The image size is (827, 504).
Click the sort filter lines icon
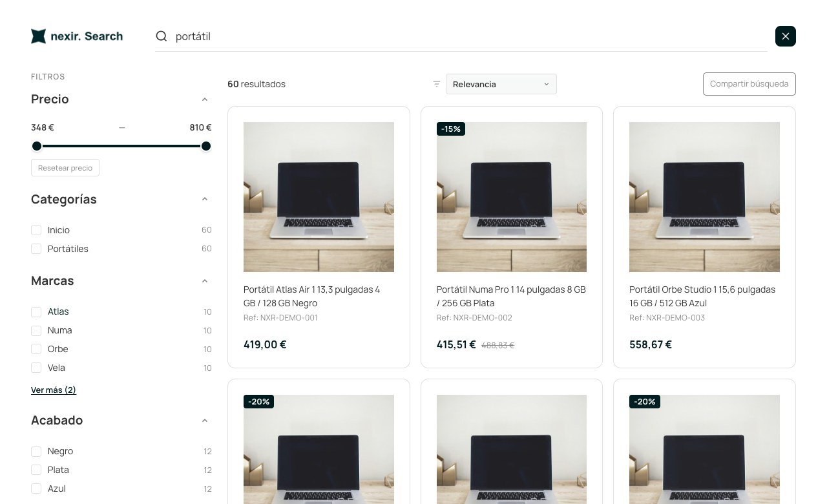(437, 84)
